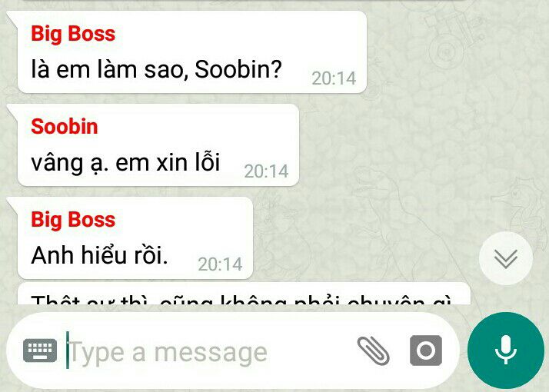Click the partially hidden bubble at the chat's top edge
The image size is (549, 392).
click(245, 1)
